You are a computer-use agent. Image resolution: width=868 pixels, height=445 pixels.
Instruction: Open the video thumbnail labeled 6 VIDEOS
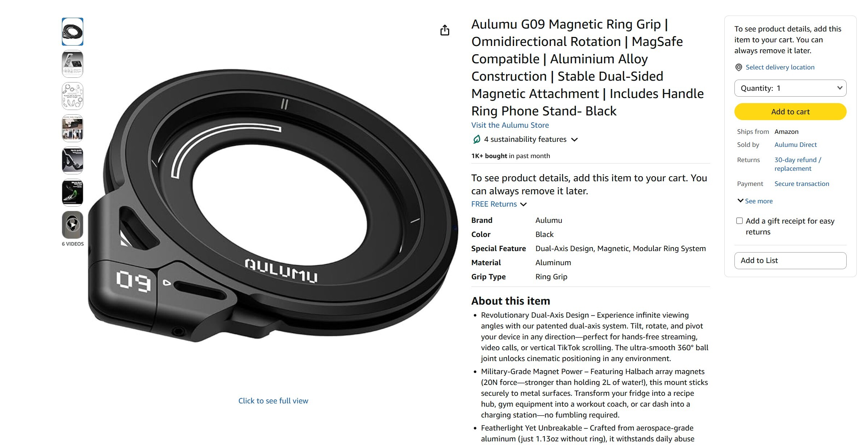click(72, 225)
